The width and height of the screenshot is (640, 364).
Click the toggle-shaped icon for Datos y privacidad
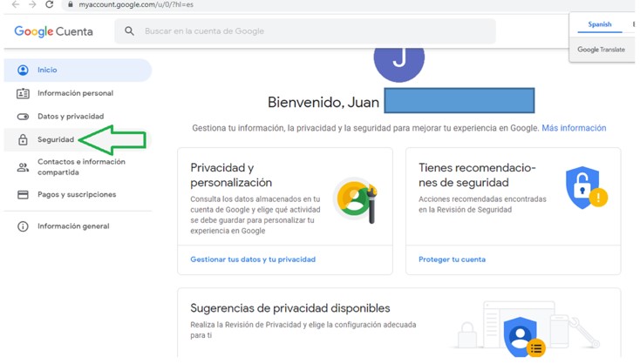point(23,117)
